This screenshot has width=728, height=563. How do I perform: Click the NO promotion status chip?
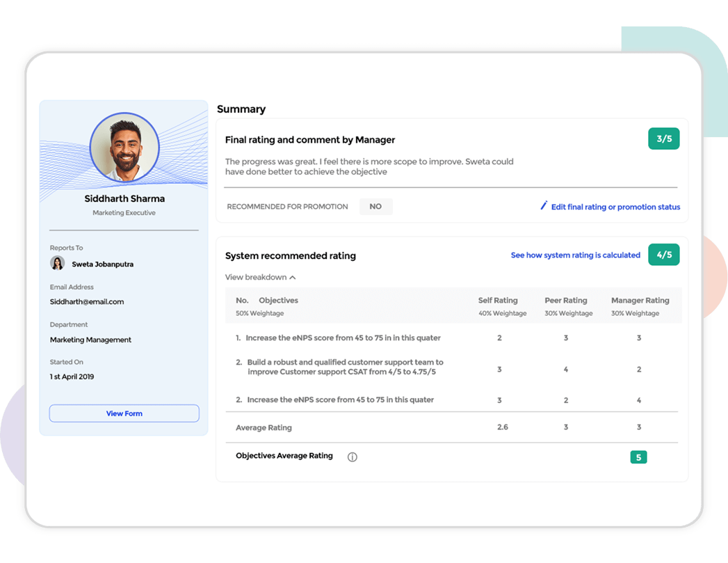point(375,206)
